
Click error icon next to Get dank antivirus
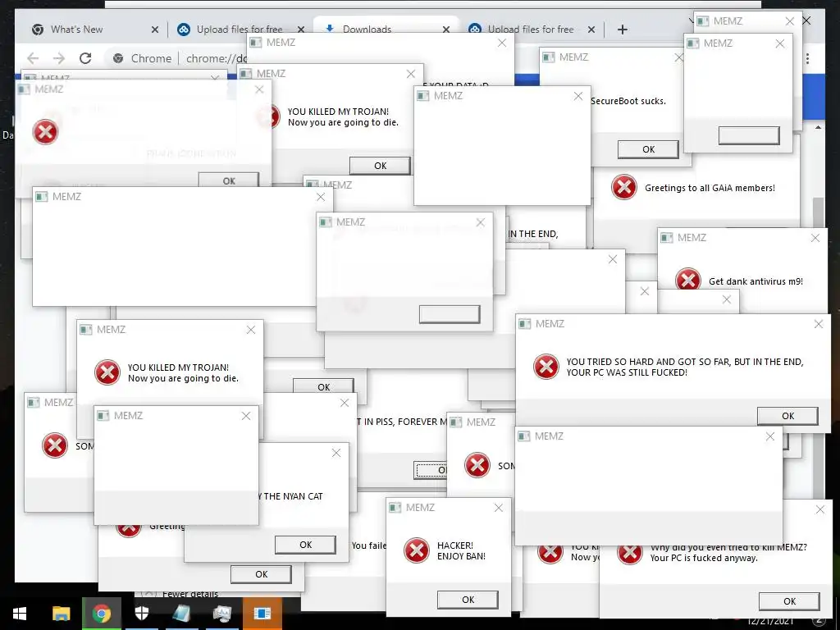coord(688,280)
